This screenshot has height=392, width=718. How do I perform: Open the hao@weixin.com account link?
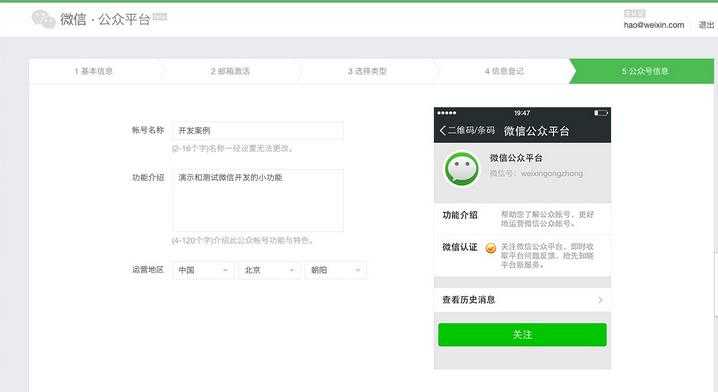click(x=654, y=25)
